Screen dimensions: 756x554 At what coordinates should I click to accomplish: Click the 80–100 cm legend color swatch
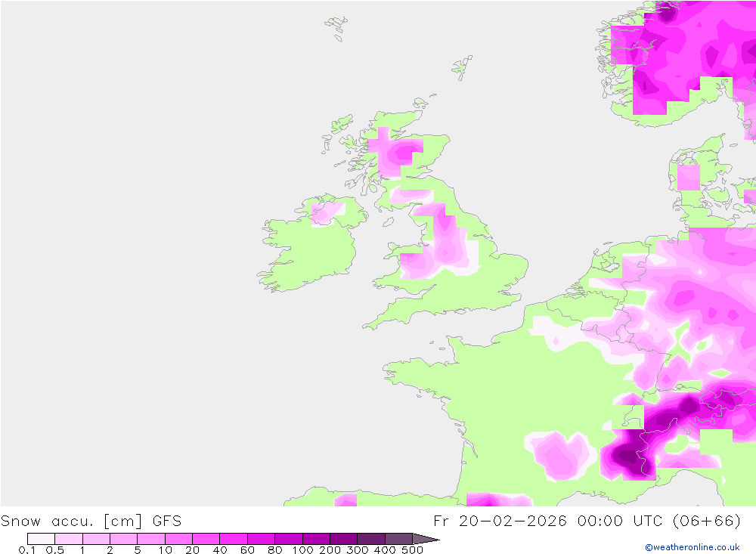tap(288, 539)
